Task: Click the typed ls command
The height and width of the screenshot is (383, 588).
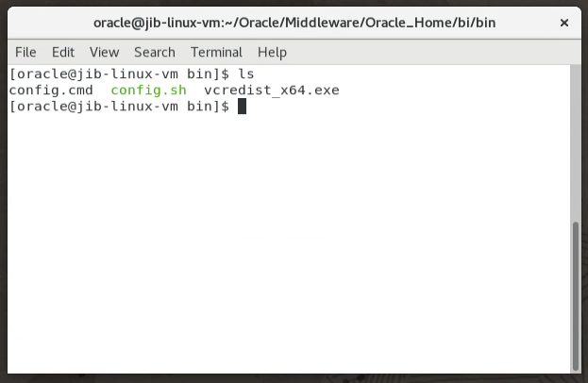Action: pos(246,74)
